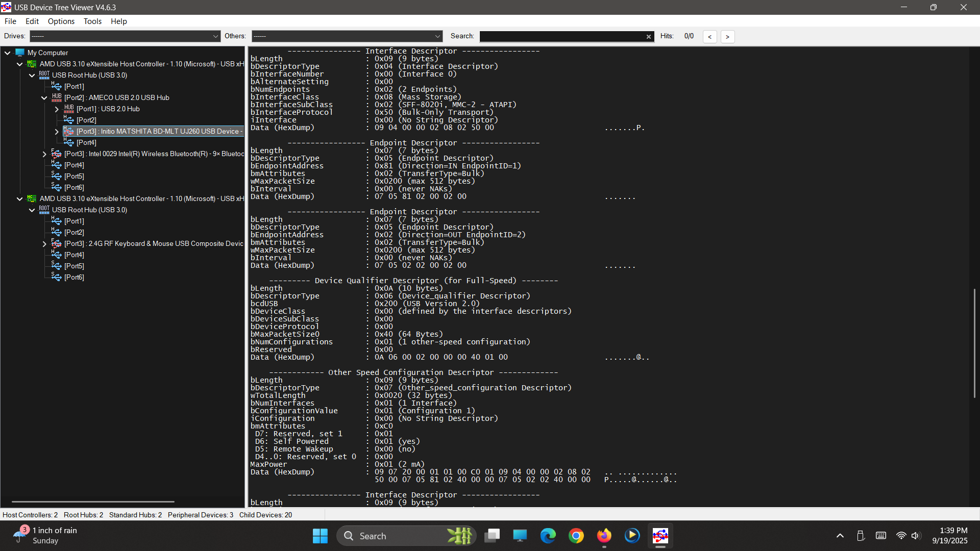Collapse the AMECO USB 2.0 Hub node
Image resolution: width=980 pixels, height=551 pixels.
pos(44,97)
